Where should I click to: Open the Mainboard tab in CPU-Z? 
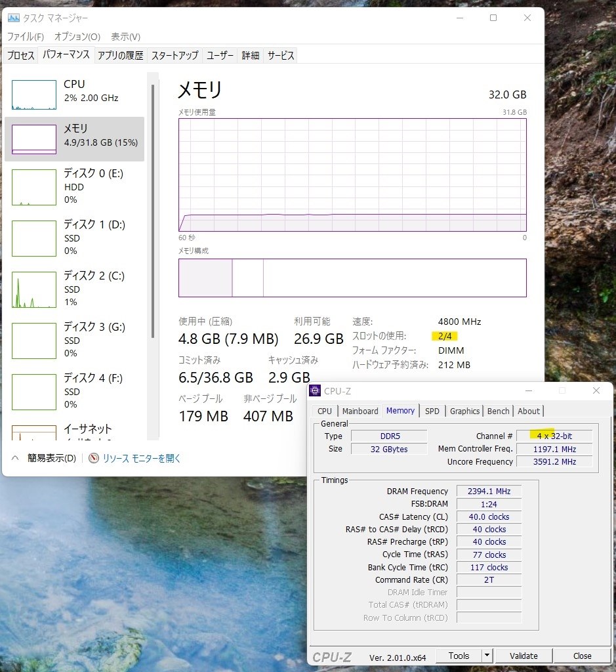pyautogui.click(x=360, y=411)
